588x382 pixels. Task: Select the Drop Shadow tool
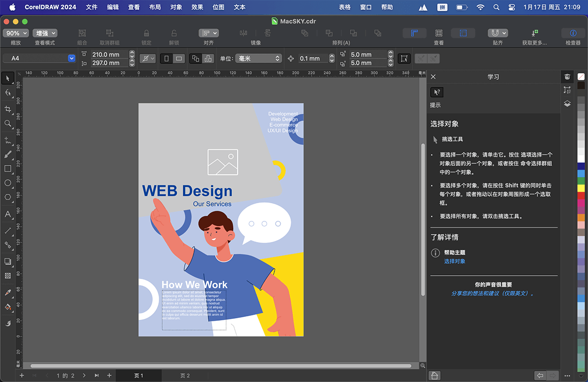click(8, 262)
